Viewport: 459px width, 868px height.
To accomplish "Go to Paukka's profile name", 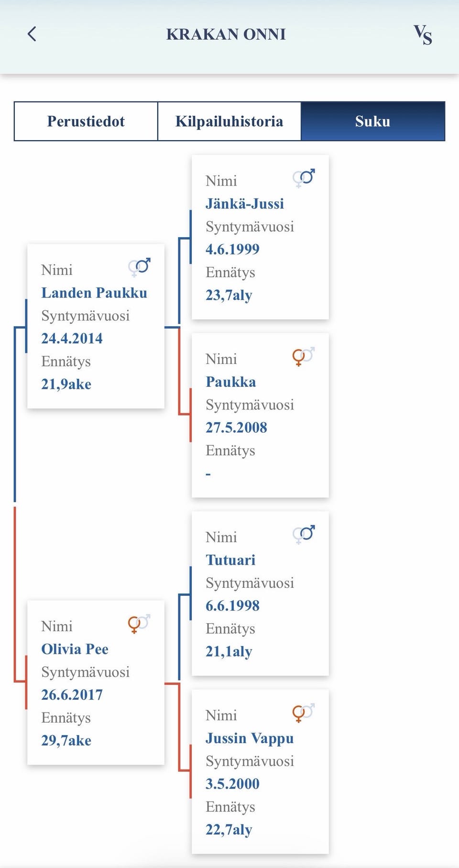I will pyautogui.click(x=231, y=382).
